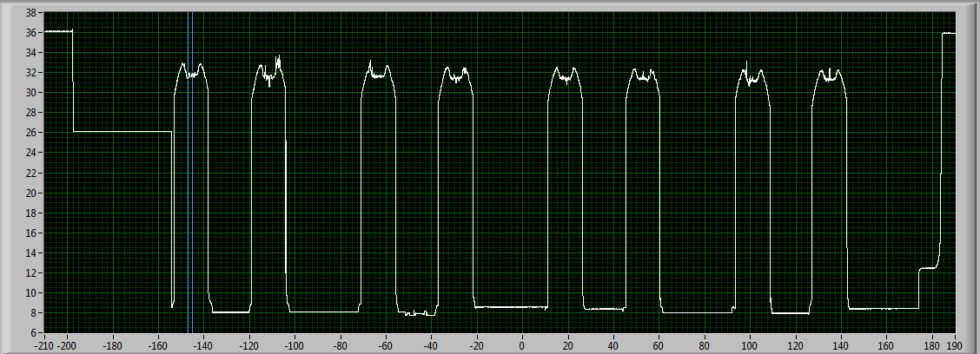The height and width of the screenshot is (354, 980).
Task: Click the X-axis zero label
Action: point(522,344)
